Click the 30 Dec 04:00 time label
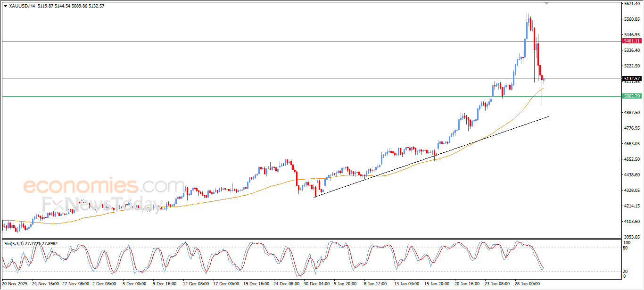 pos(316,284)
